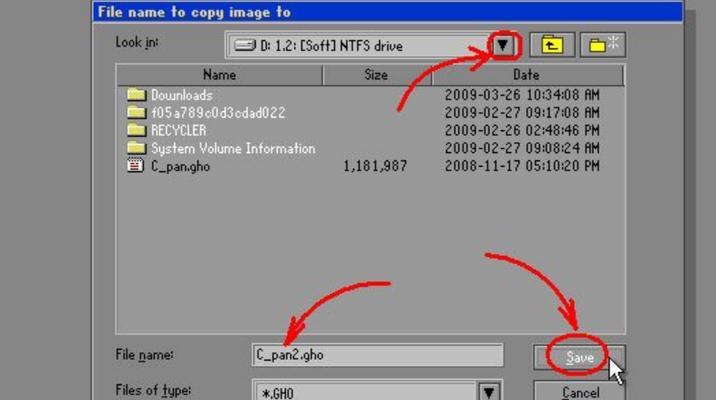Viewport: 716px width, 400px height.
Task: Select the Downloads folder name
Action: pyautogui.click(x=182, y=95)
